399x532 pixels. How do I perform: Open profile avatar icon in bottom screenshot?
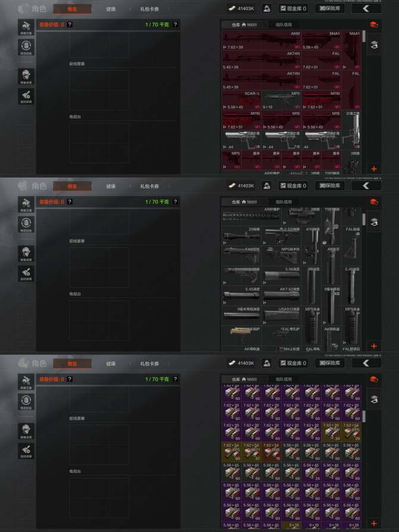(267, 363)
